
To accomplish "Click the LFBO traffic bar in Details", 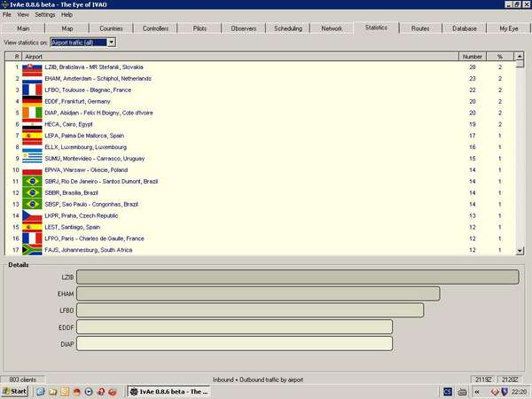I will 250,310.
